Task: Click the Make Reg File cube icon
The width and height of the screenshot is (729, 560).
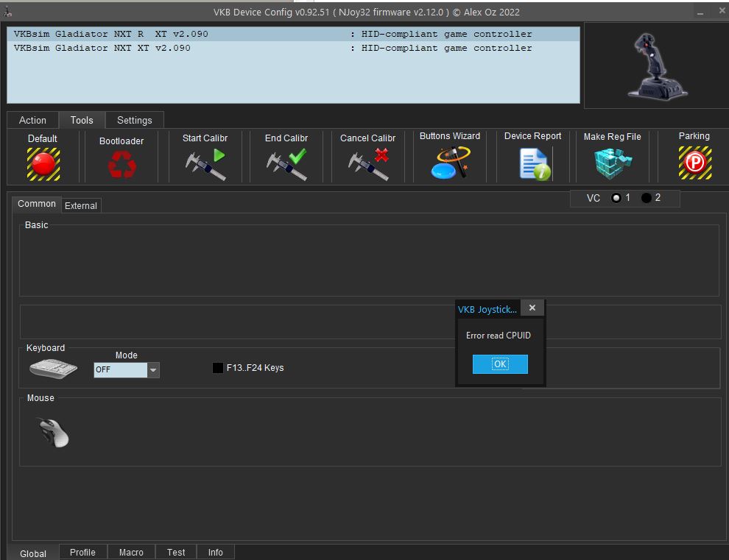Action: pyautogui.click(x=613, y=163)
